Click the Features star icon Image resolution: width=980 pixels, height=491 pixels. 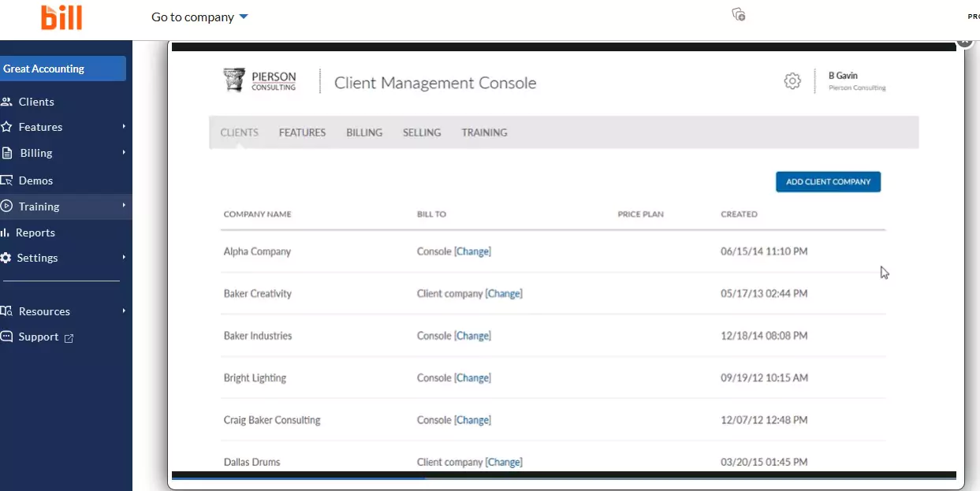6,127
